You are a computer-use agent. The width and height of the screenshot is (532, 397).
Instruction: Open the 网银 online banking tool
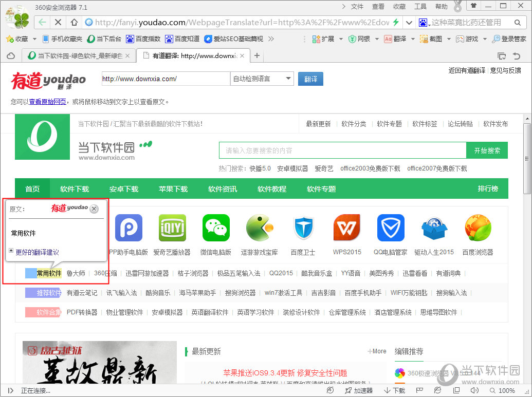[357, 39]
